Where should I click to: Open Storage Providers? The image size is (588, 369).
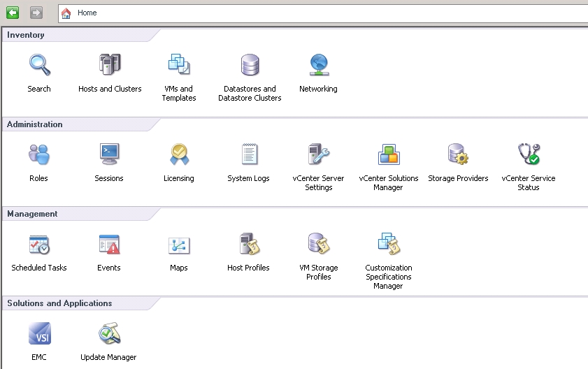pyautogui.click(x=458, y=154)
